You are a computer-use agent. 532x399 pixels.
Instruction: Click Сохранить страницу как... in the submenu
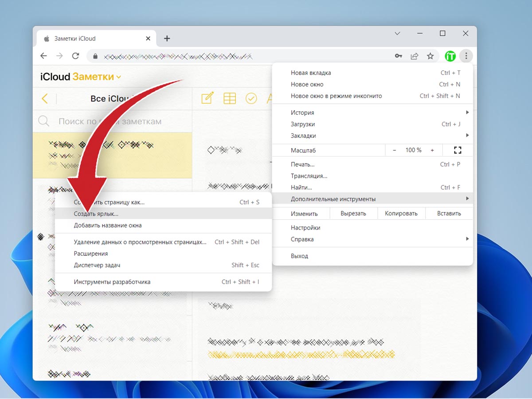click(x=163, y=202)
